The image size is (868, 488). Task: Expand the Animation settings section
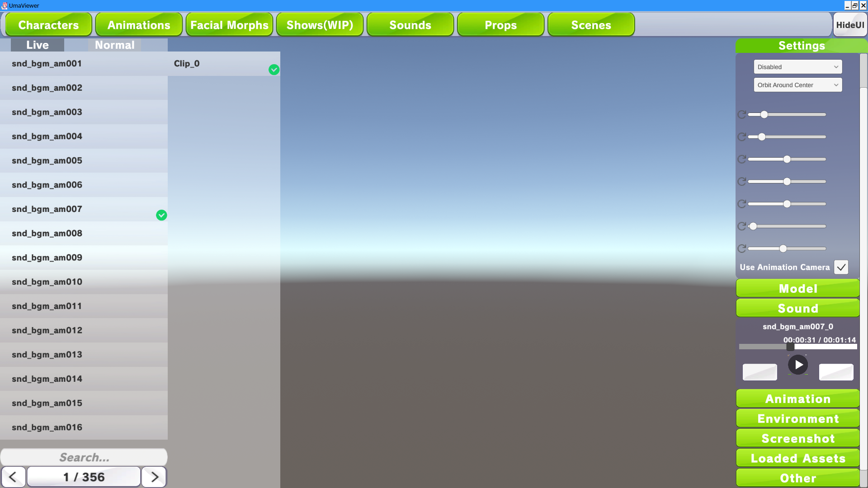point(797,399)
